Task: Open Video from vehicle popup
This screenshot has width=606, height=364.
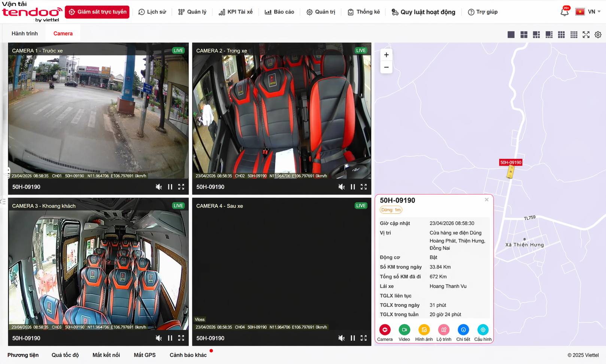Action: (x=404, y=330)
